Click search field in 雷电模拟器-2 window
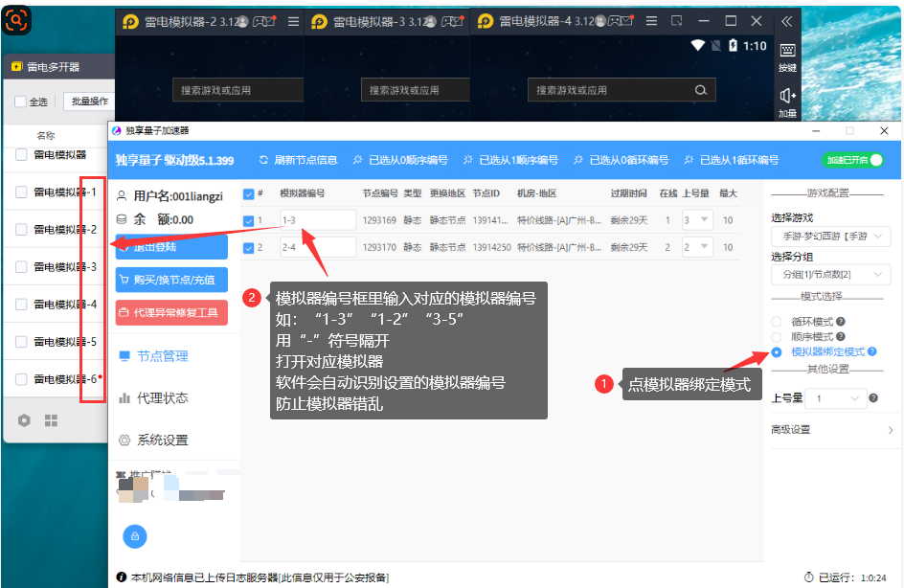The height and width of the screenshot is (588, 904). (238, 90)
